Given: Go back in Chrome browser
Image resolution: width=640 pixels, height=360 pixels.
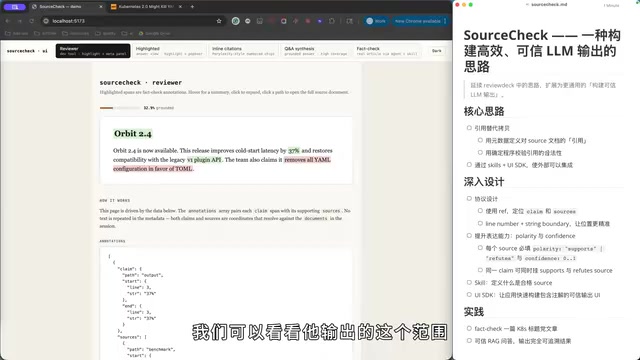Looking at the screenshot, I should tap(8, 21).
